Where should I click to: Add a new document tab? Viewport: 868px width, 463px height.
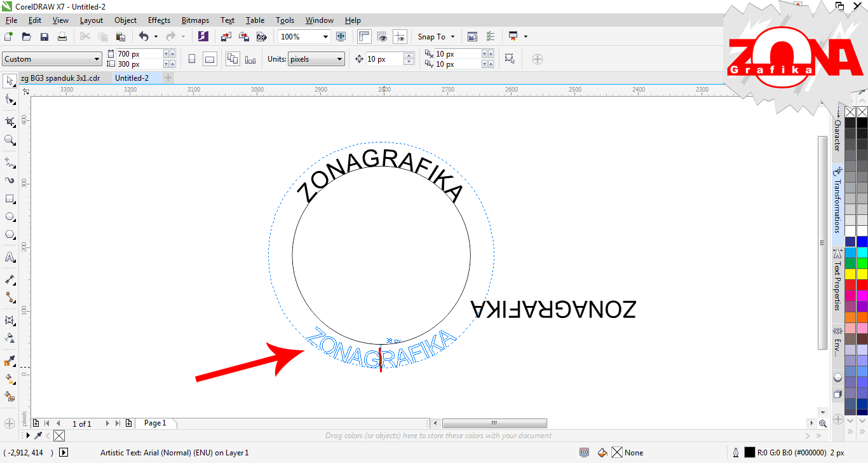pyautogui.click(x=168, y=78)
